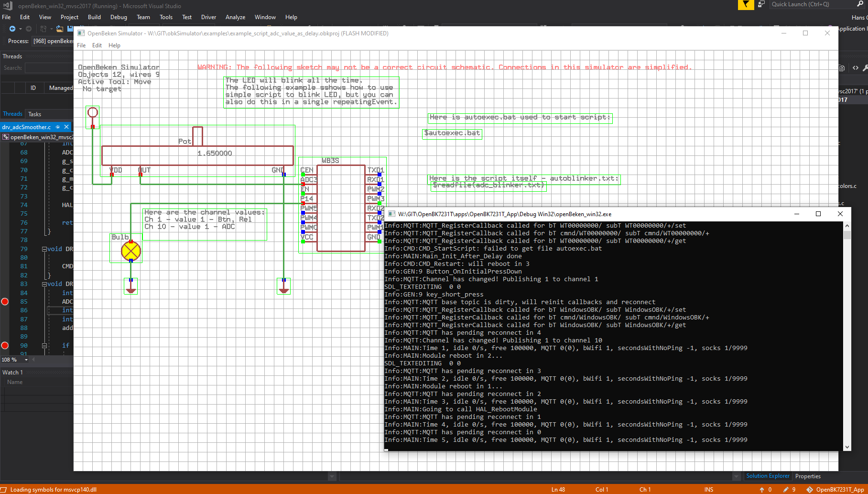Open the Visual Studio Window menu

click(x=265, y=17)
